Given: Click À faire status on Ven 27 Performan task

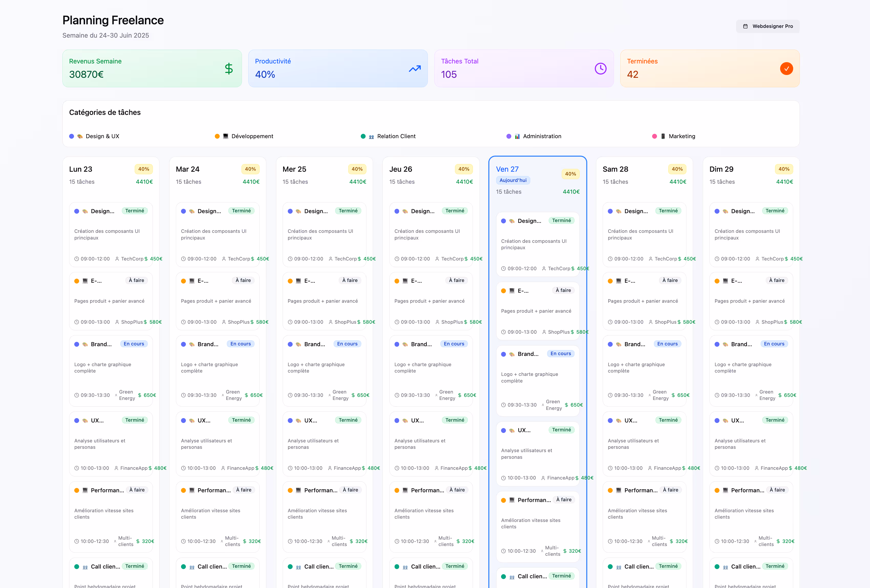Looking at the screenshot, I should (x=564, y=500).
